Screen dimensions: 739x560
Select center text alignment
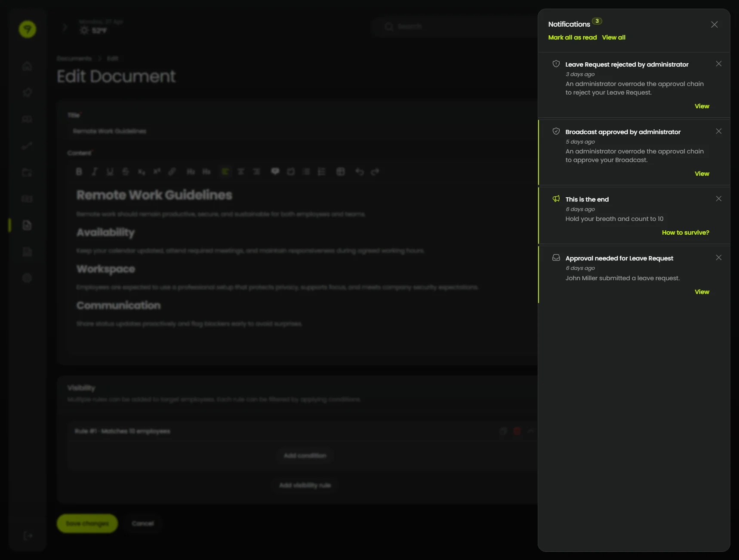click(x=241, y=171)
